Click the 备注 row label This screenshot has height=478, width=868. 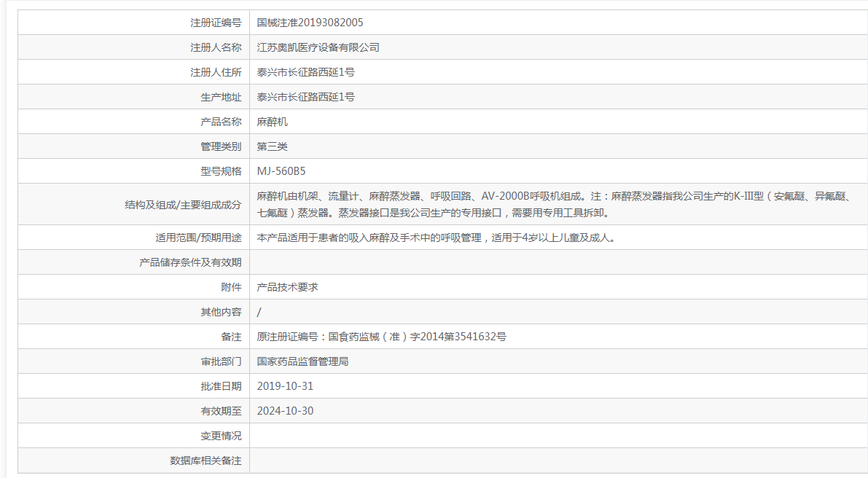231,337
